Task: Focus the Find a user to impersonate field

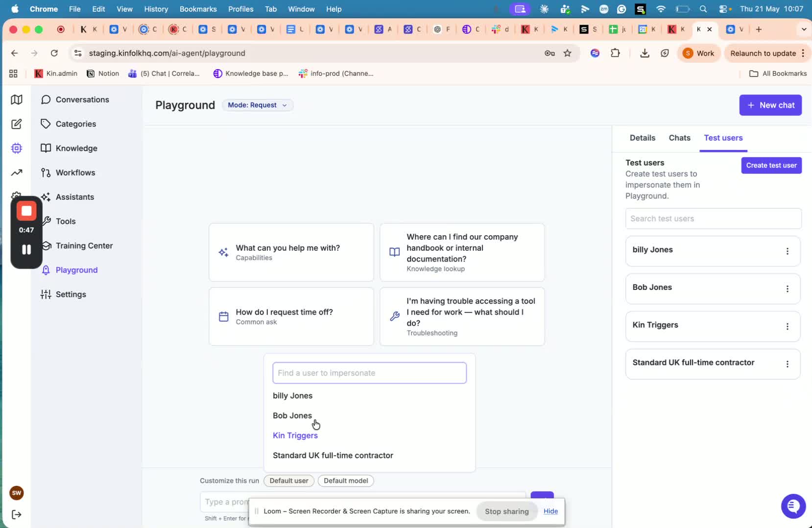Action: coord(370,373)
